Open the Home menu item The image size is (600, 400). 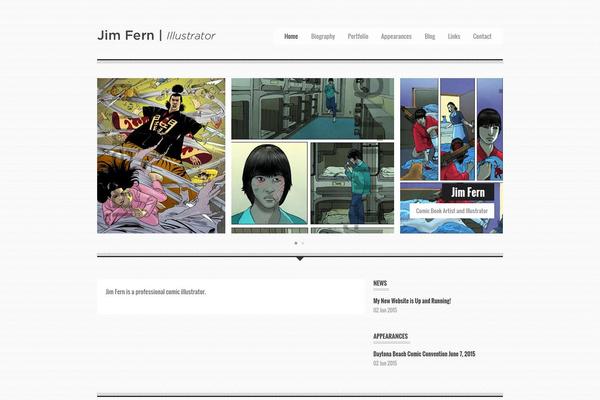(291, 36)
